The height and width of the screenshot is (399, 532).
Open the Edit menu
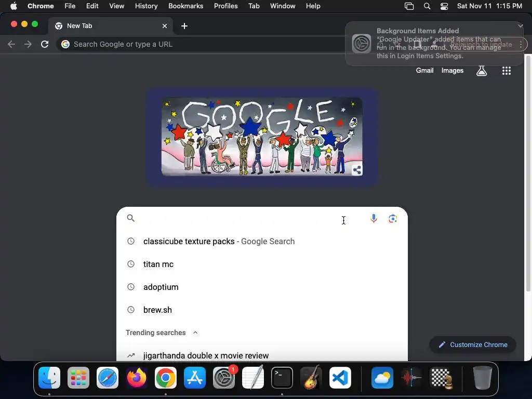pos(92,6)
